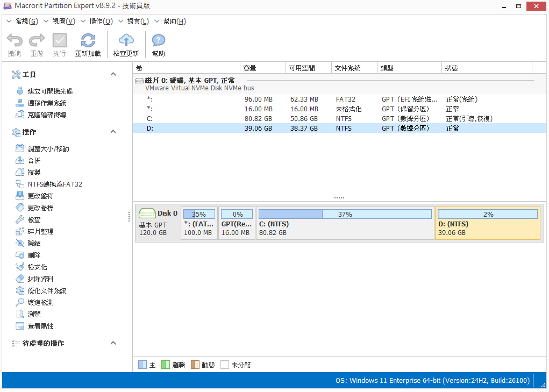Click the left panel splitter dots handle
This screenshot has width=549, height=392.
pos(129,217)
